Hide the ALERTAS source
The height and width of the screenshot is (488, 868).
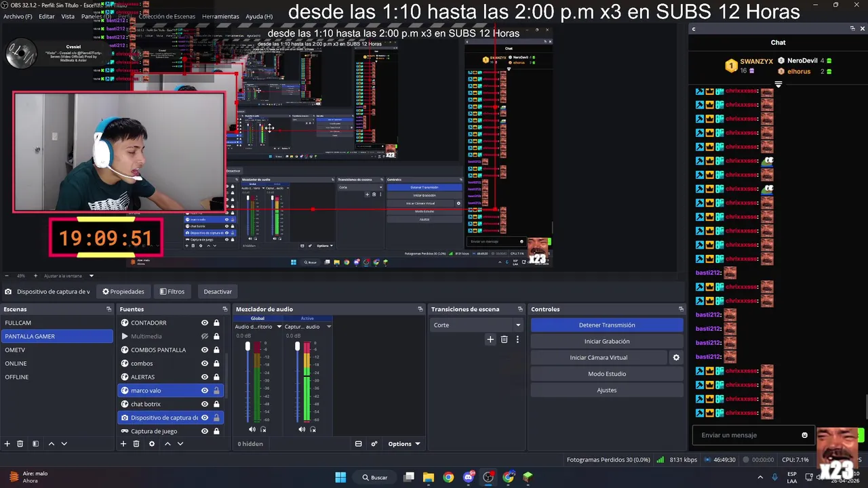[x=204, y=377]
